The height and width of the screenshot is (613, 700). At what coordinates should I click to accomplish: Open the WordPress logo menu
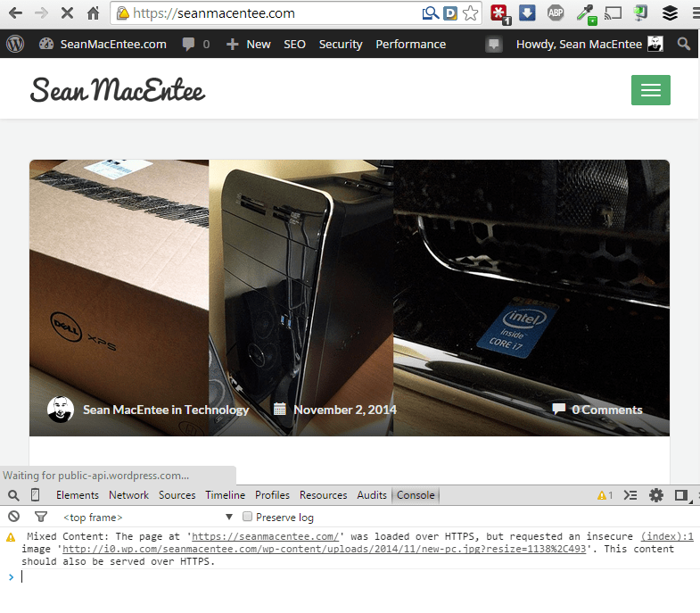[15, 44]
